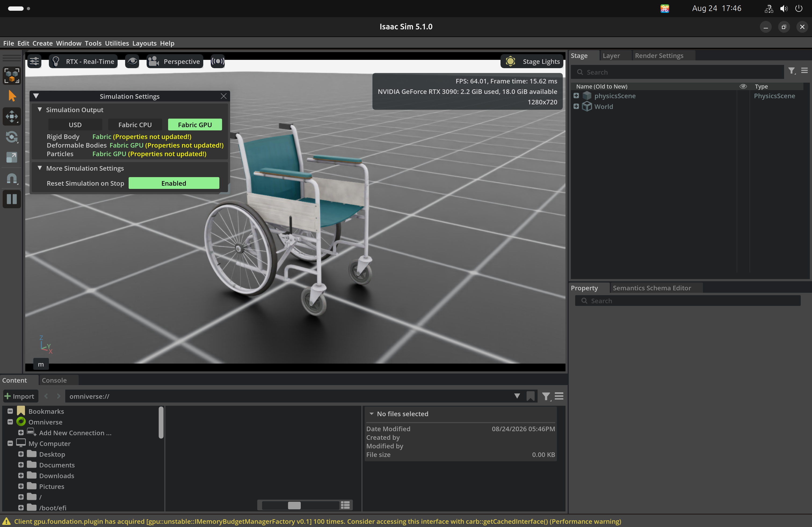Switch to the Render Settings tab
812x527 pixels.
pos(659,56)
